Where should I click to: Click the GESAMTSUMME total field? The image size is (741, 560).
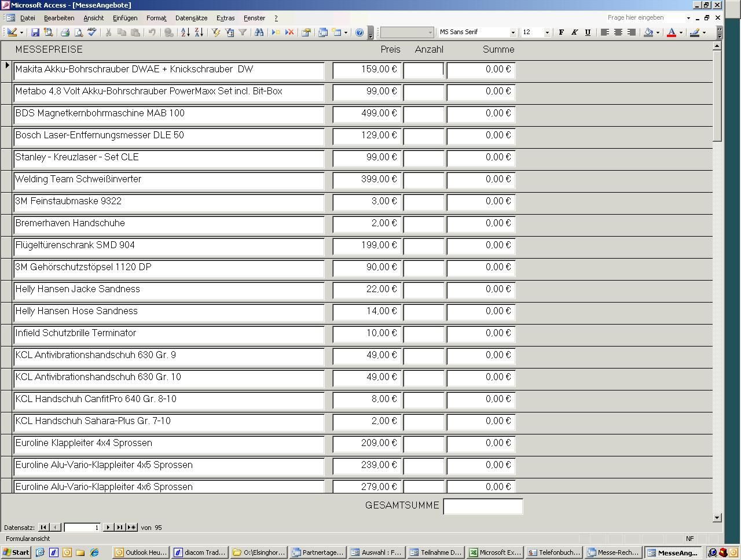click(x=483, y=506)
